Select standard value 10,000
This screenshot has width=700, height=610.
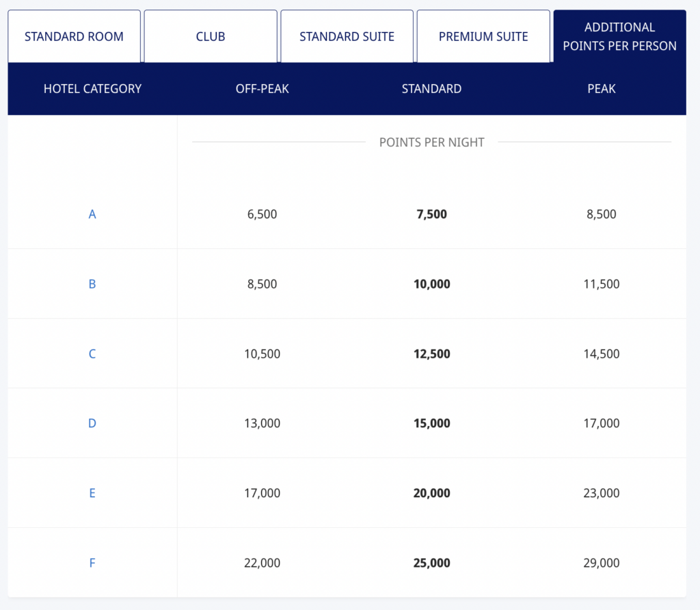point(432,284)
